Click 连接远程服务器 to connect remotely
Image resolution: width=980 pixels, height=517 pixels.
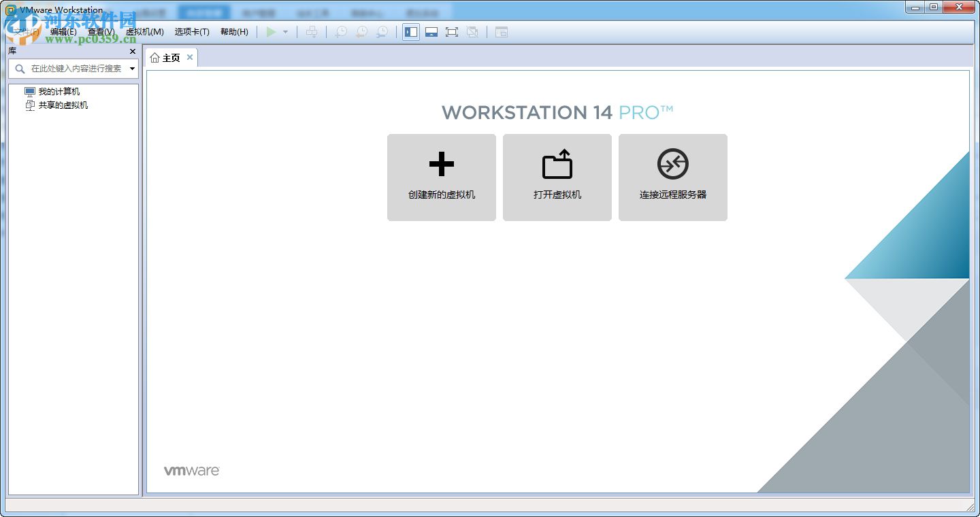pos(672,177)
